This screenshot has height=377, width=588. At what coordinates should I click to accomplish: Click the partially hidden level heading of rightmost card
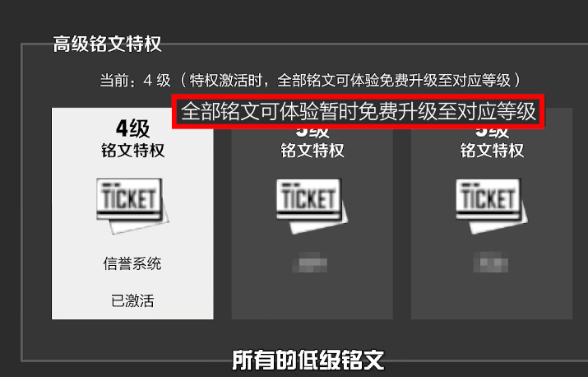[x=492, y=133]
